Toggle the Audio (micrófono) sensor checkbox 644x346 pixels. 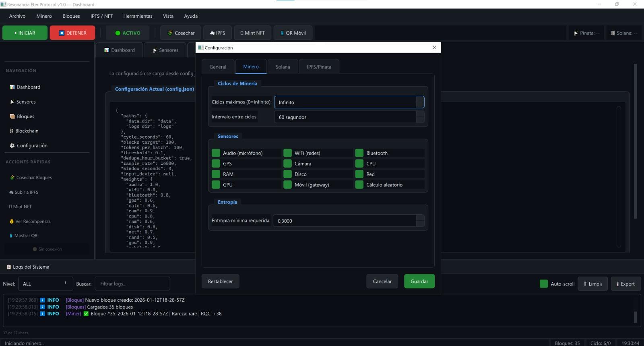216,153
